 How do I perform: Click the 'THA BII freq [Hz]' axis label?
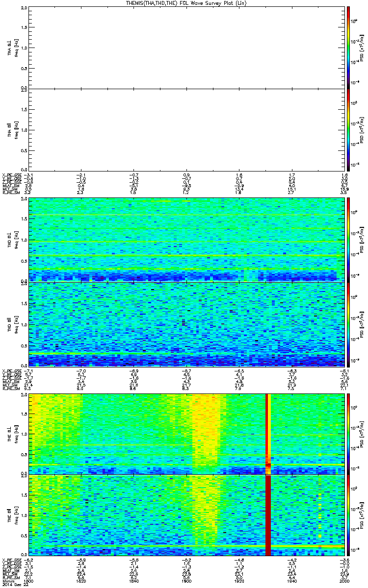point(13,129)
